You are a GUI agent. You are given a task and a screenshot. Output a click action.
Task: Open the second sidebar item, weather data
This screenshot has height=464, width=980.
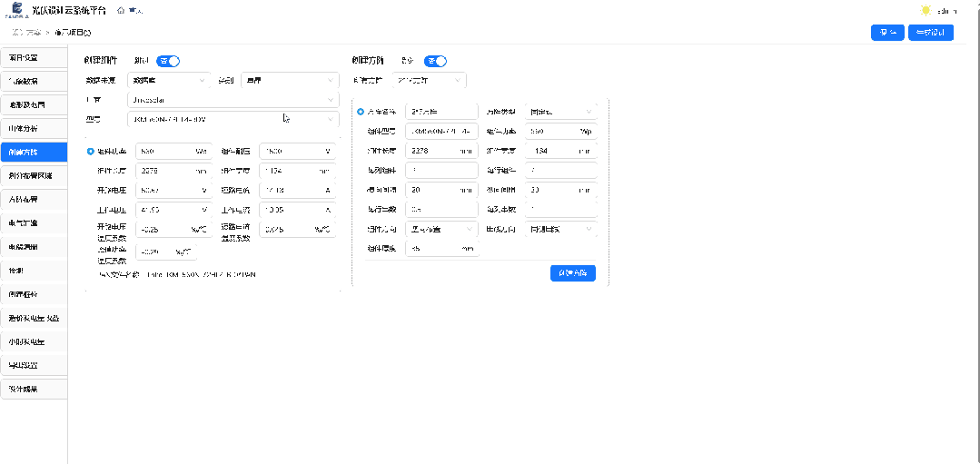(x=34, y=81)
